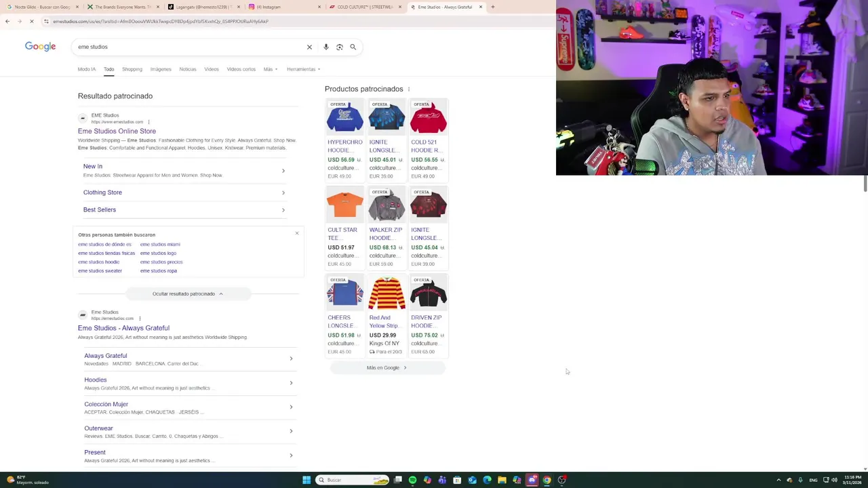Viewport: 868px width, 488px height.
Task: Switch to the Nocta Glide browser tab
Action: pos(43,7)
